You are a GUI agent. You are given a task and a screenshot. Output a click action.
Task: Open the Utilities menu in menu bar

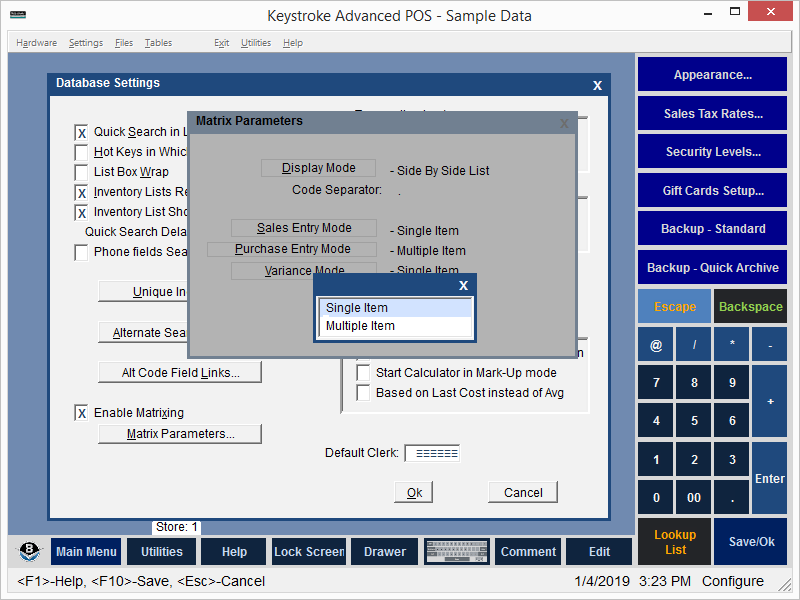pos(256,43)
